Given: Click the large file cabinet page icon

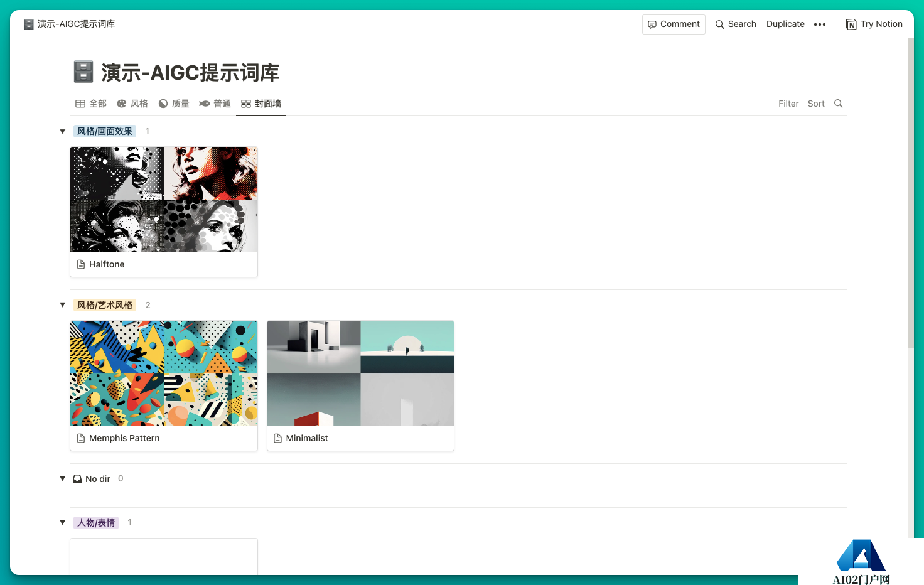Looking at the screenshot, I should pyautogui.click(x=83, y=72).
